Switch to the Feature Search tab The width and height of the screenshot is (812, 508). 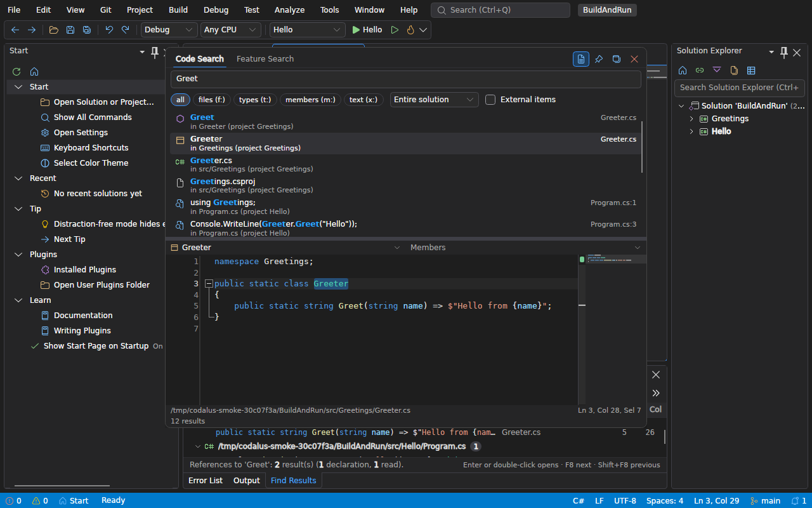coord(265,59)
